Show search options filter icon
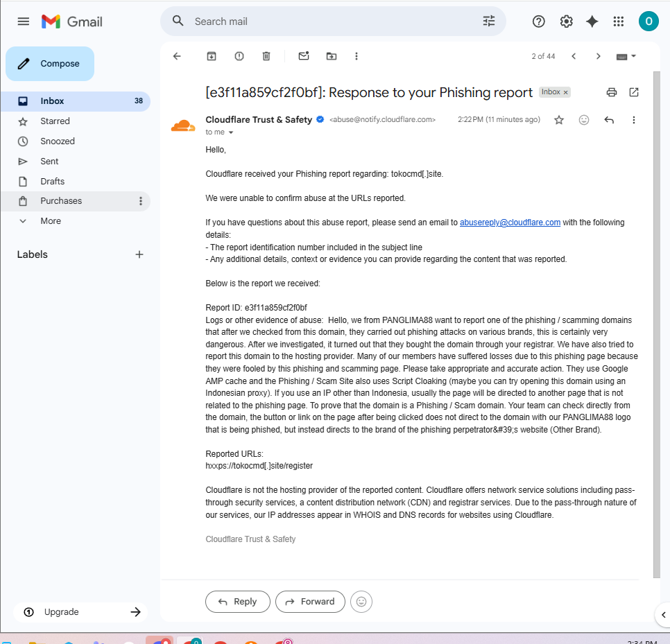The height and width of the screenshot is (644, 670). 489,21
